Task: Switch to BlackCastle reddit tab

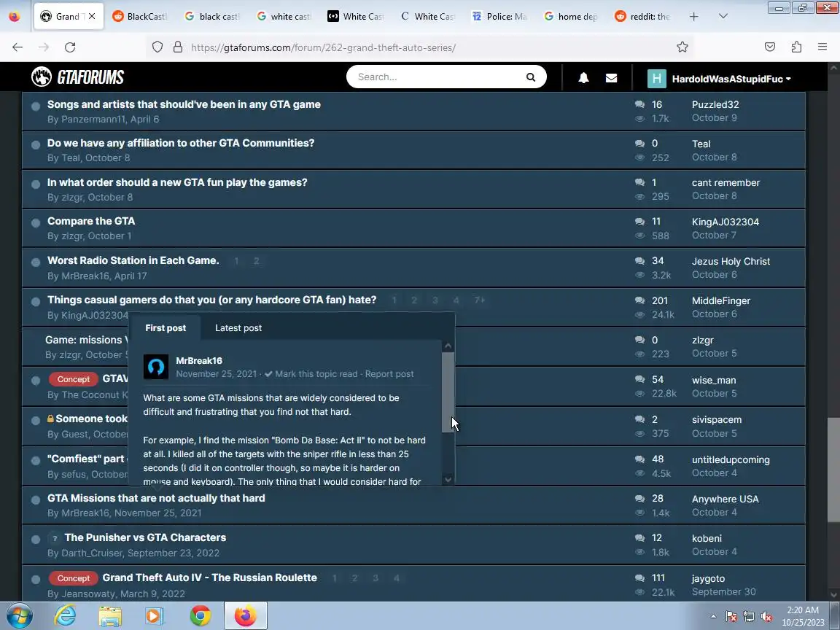Action: (139, 17)
